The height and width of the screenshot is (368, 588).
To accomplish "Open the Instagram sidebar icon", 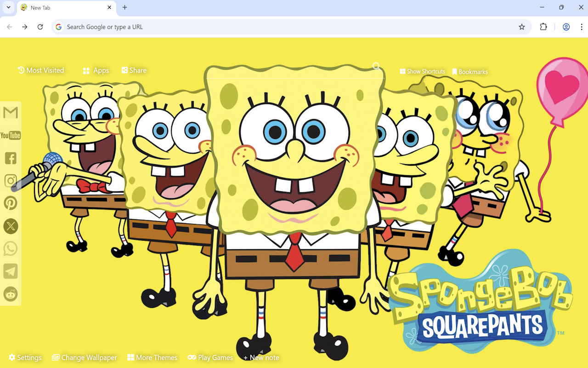I will click(x=10, y=180).
